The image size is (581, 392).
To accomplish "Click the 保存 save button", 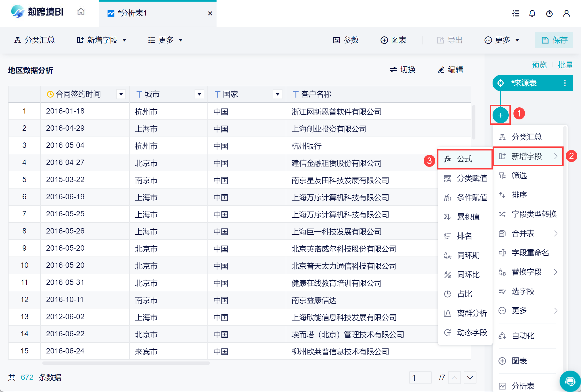I will 554,40.
